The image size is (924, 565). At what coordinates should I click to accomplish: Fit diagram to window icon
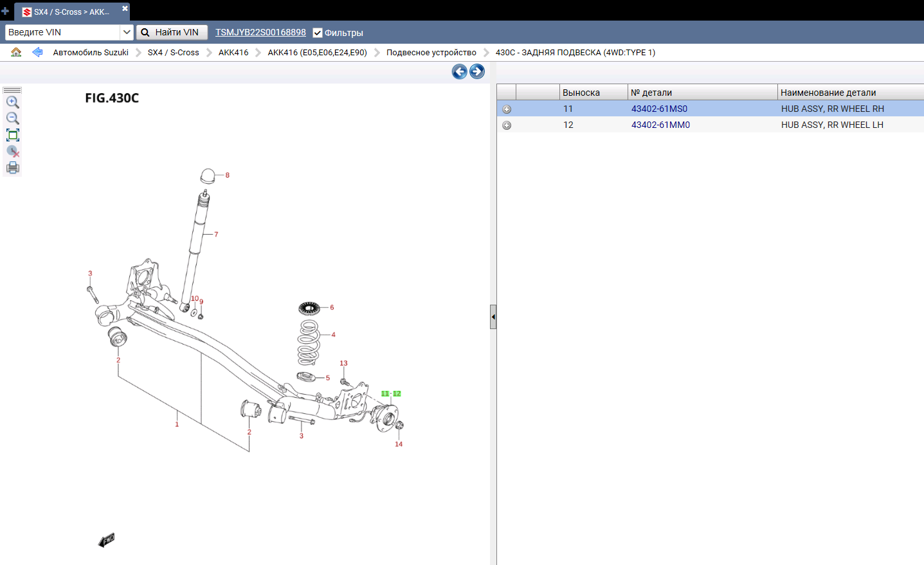[12, 135]
